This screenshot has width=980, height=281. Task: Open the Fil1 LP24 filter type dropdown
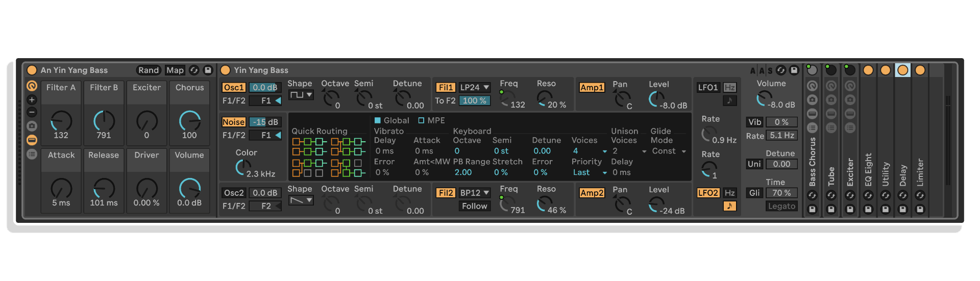475,87
